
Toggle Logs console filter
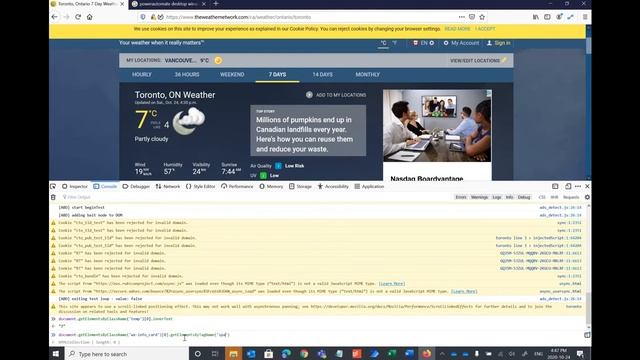tap(497, 197)
